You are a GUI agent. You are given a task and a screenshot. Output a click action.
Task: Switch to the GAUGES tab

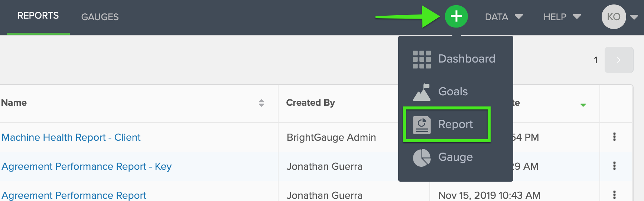pyautogui.click(x=100, y=17)
